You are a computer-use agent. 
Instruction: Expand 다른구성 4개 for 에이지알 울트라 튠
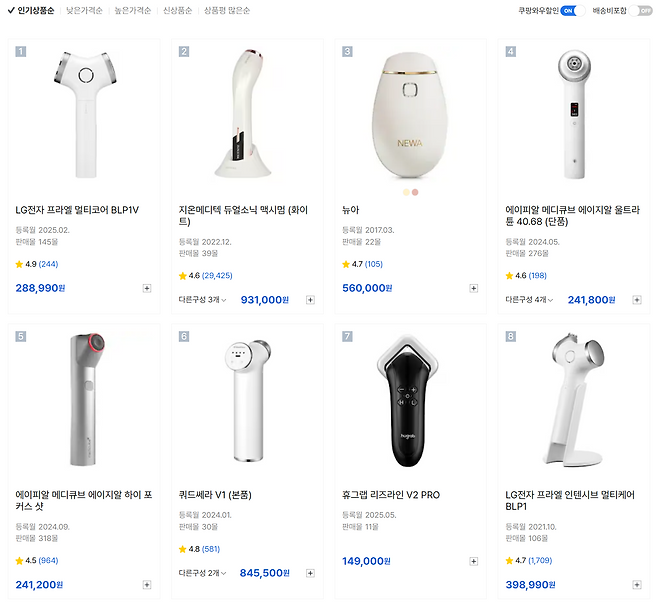(529, 300)
